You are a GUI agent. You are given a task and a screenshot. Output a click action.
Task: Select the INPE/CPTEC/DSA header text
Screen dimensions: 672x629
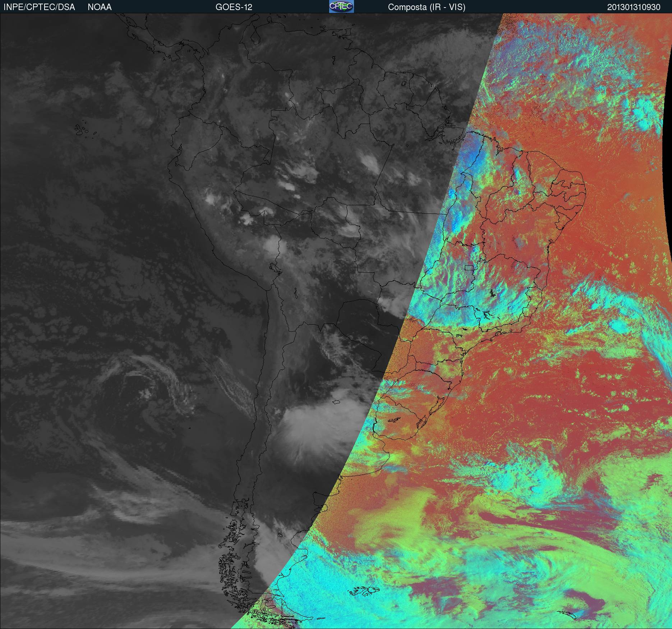pos(39,7)
